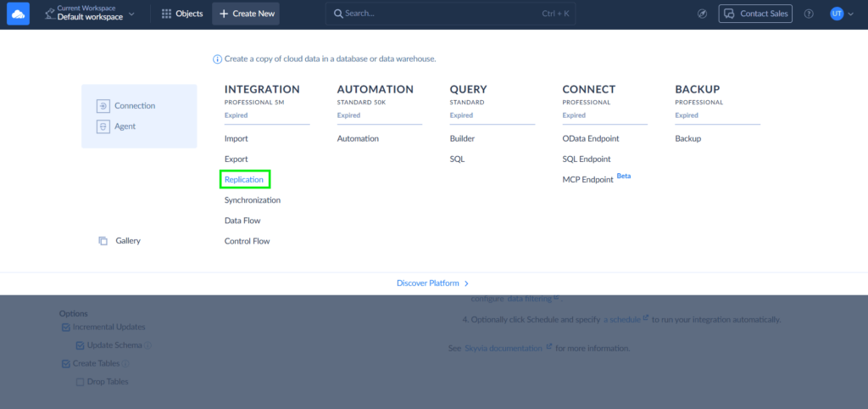Image resolution: width=868 pixels, height=409 pixels.
Task: Choose Automation under Automation column
Action: coord(359,138)
